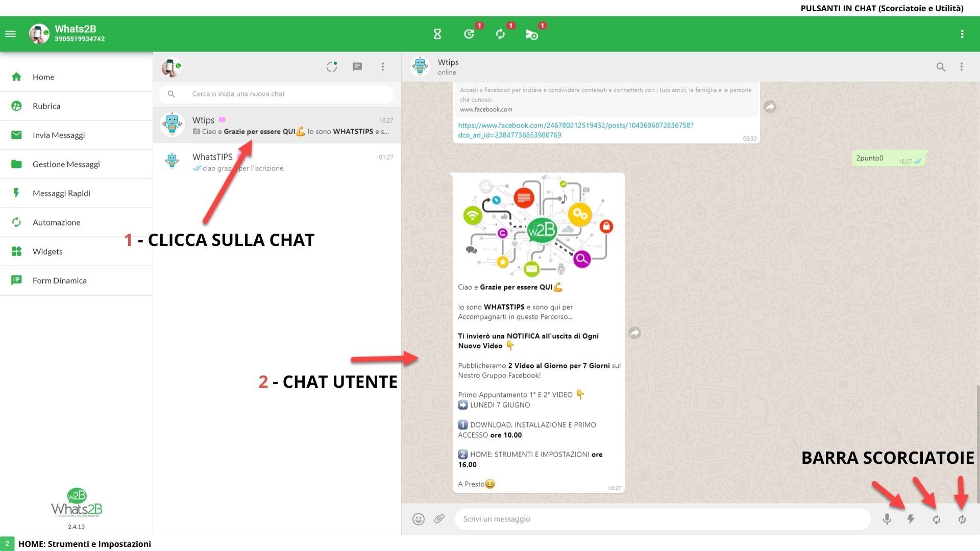Open Gestione Messaggi section
Image resolution: width=980 pixels, height=551 pixels.
[x=77, y=164]
